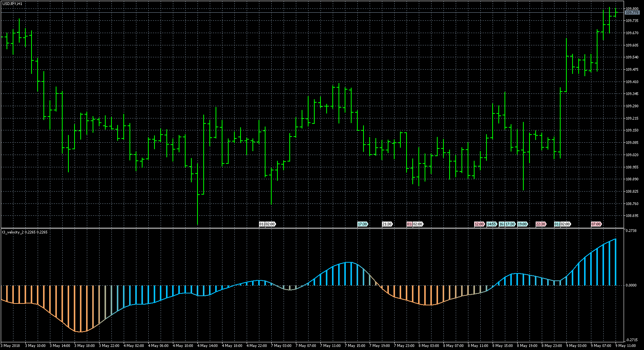Click the 109.800 price scale label
Screen dimensions: 644x350
[x=632, y=8]
